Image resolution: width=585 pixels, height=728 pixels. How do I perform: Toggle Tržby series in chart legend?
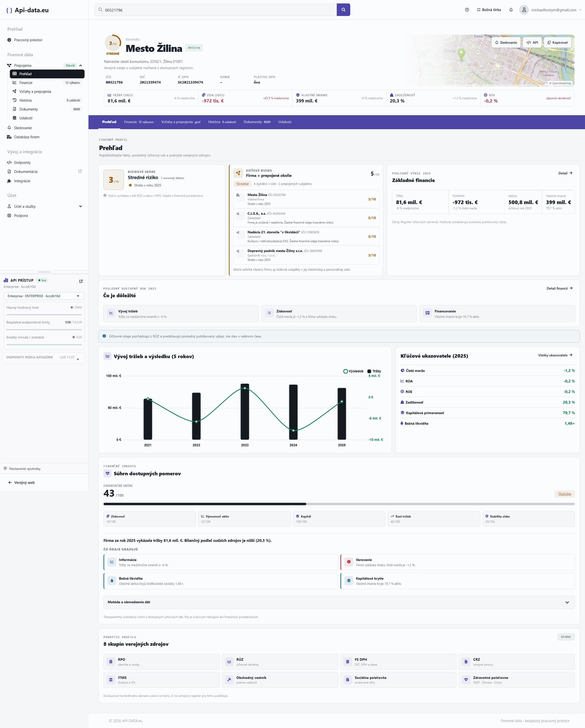[374, 371]
